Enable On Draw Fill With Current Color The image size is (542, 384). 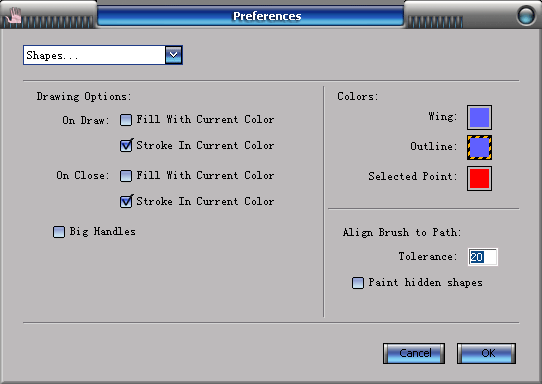[126, 120]
